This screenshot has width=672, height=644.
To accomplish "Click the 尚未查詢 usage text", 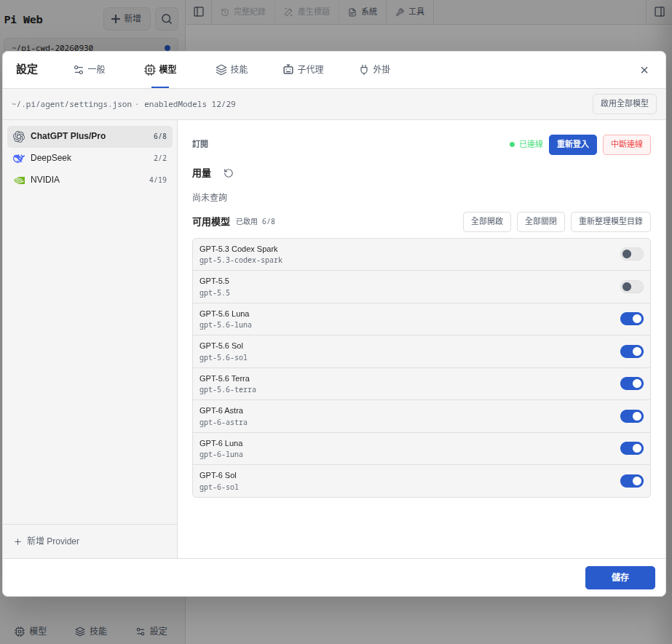I will pos(210,197).
